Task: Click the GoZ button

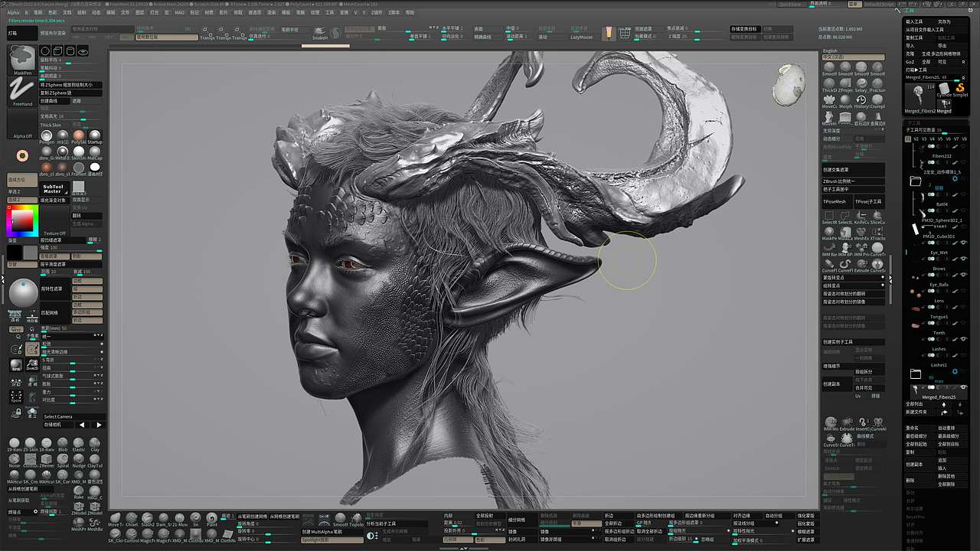Action: tap(910, 62)
